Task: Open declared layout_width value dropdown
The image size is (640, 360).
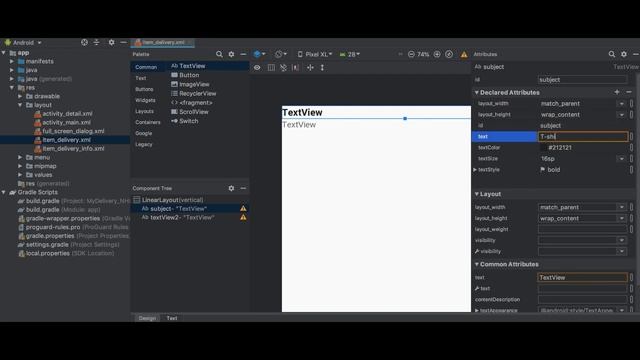Action: click(x=621, y=104)
